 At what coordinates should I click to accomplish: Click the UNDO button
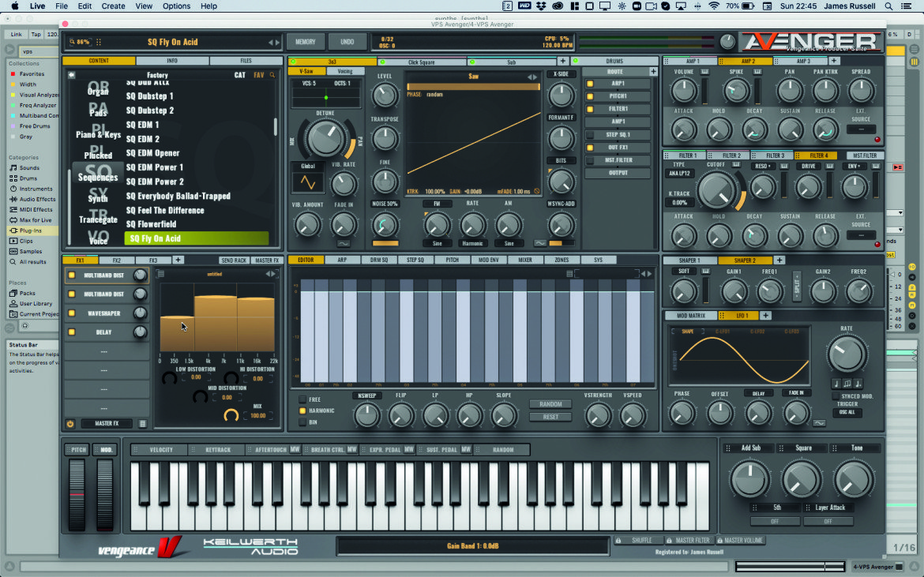pos(347,42)
